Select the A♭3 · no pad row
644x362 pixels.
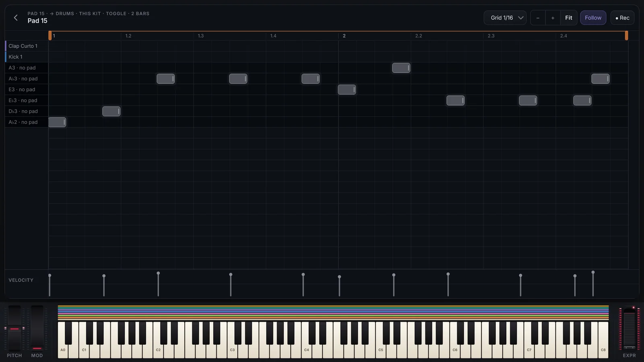click(x=27, y=78)
